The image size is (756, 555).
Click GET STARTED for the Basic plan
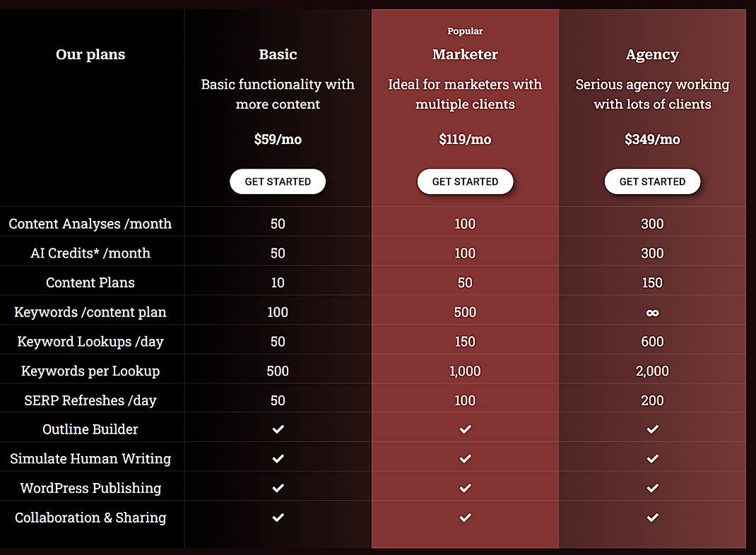(278, 181)
